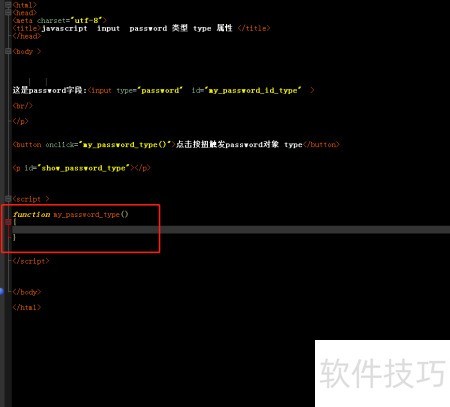Collapse the function brace fold marker

tap(8, 222)
